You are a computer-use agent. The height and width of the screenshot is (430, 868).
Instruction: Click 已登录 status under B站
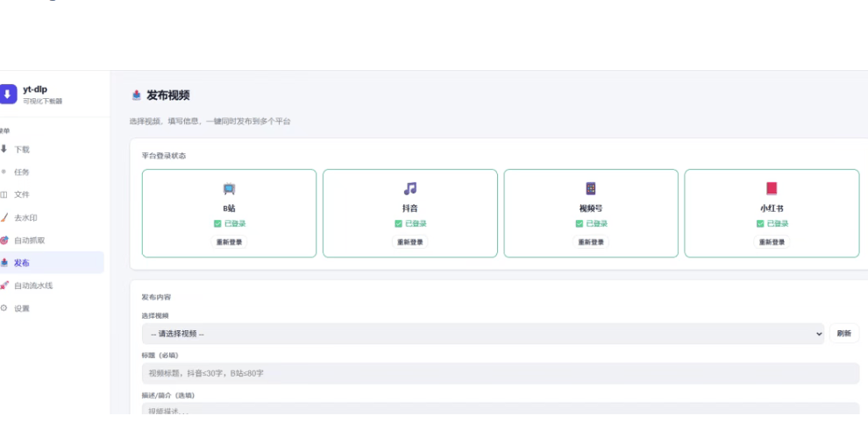[235, 224]
